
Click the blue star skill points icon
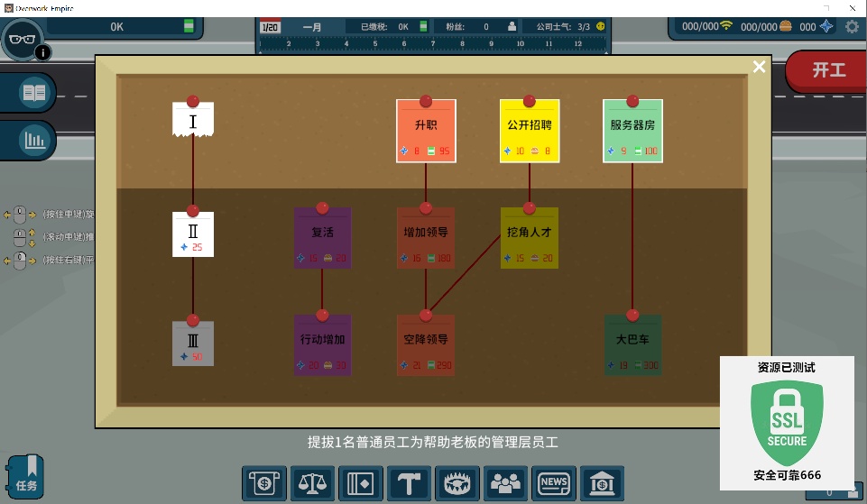tap(826, 26)
